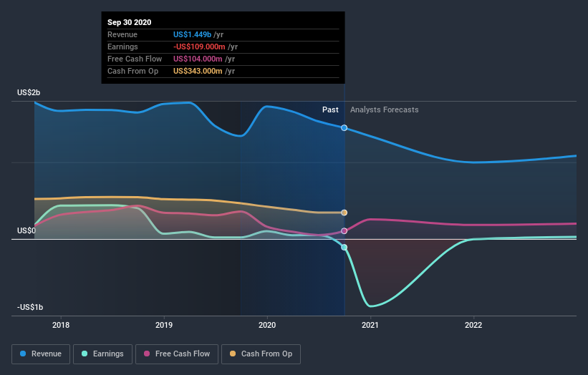The width and height of the screenshot is (588, 375).
Task: Click the US$1.449b revenue value
Action: [x=193, y=34]
